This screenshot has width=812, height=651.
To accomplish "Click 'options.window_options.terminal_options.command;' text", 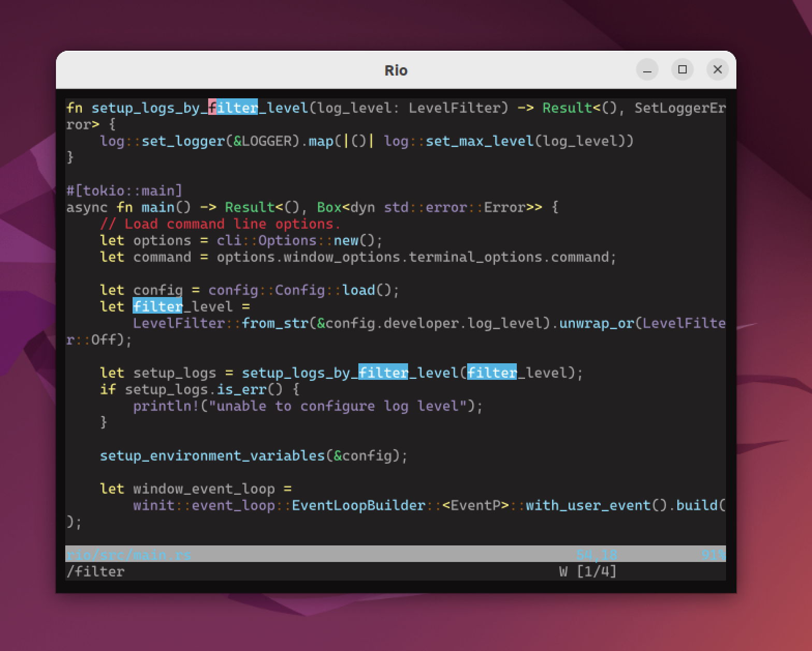I will click(x=417, y=257).
